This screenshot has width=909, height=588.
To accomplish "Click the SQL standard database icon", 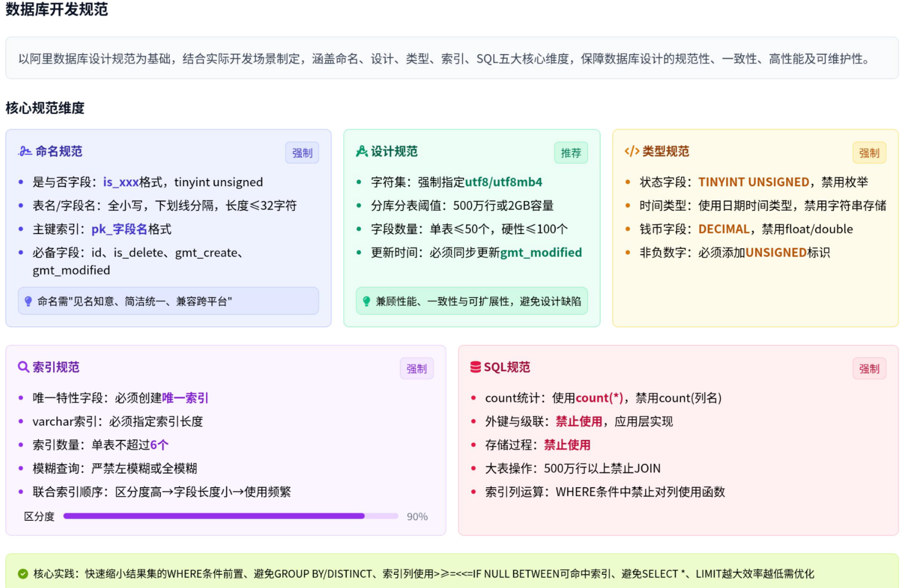I will pyautogui.click(x=475, y=367).
